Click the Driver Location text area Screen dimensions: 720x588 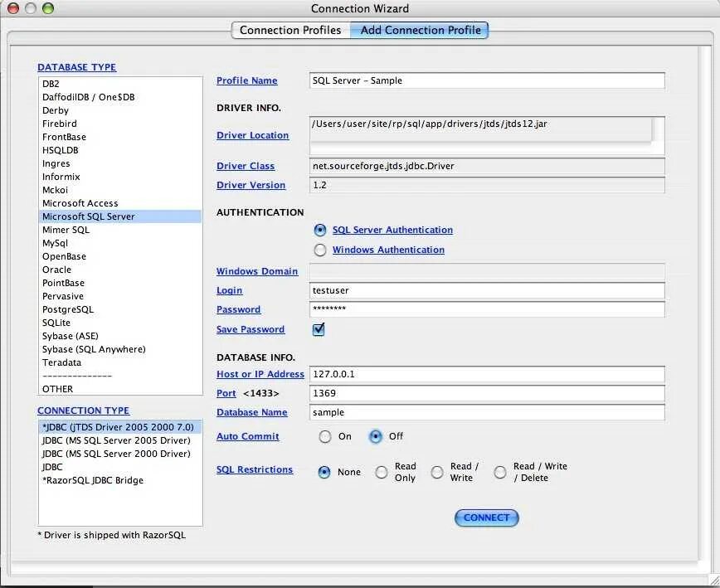(487, 135)
